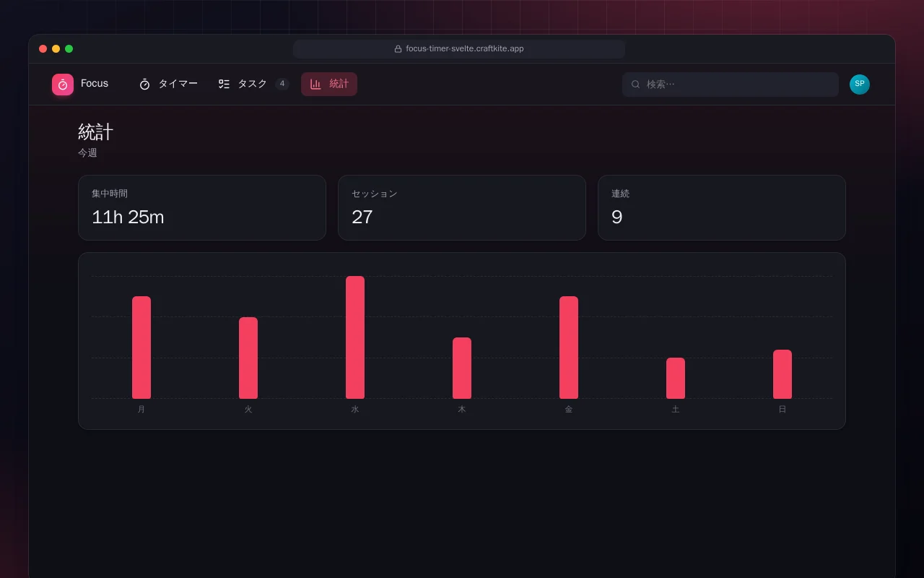Select the 連続 stat card
The width and height of the screenshot is (924, 578).
(x=722, y=207)
